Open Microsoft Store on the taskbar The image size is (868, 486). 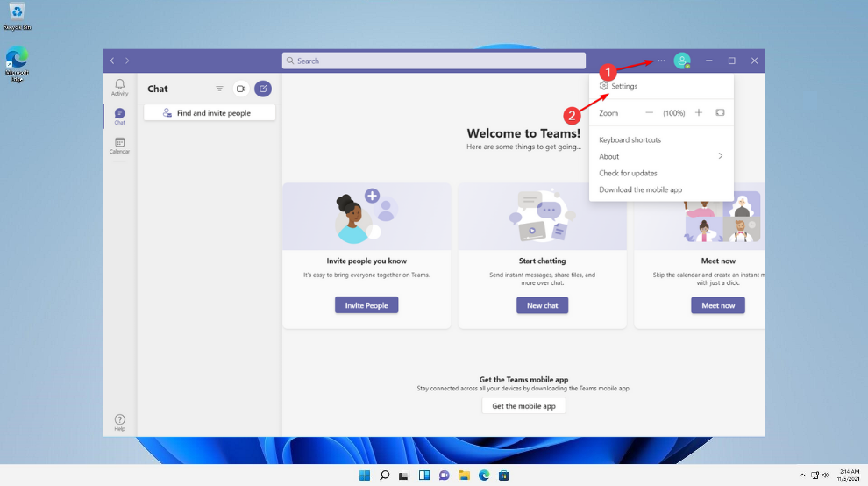click(x=504, y=475)
